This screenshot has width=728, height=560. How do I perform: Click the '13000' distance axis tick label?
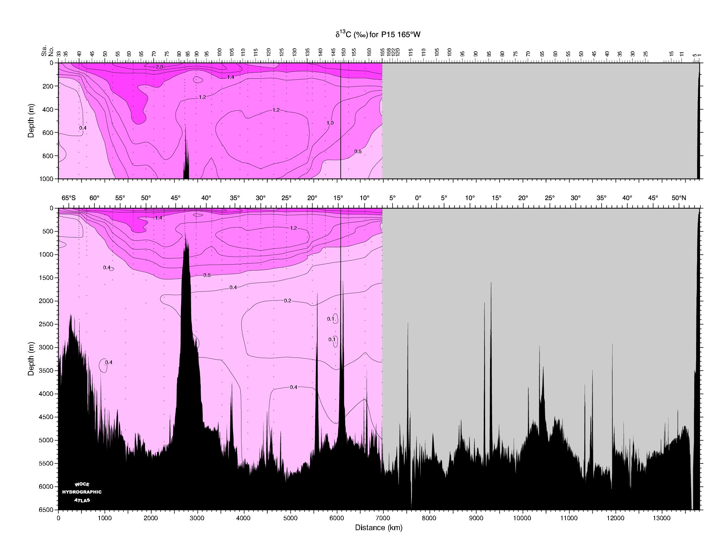pyautogui.click(x=662, y=518)
